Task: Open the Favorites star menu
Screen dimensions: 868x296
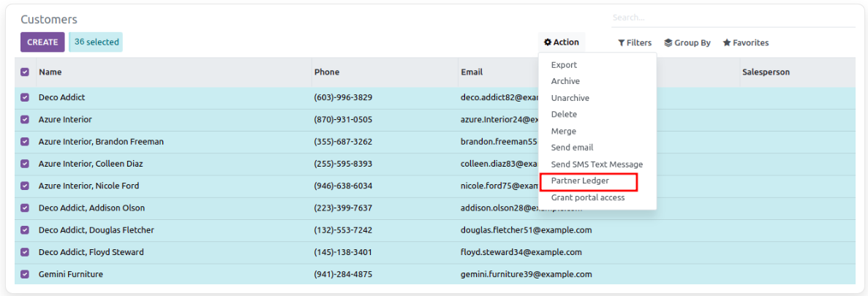Action: [745, 43]
